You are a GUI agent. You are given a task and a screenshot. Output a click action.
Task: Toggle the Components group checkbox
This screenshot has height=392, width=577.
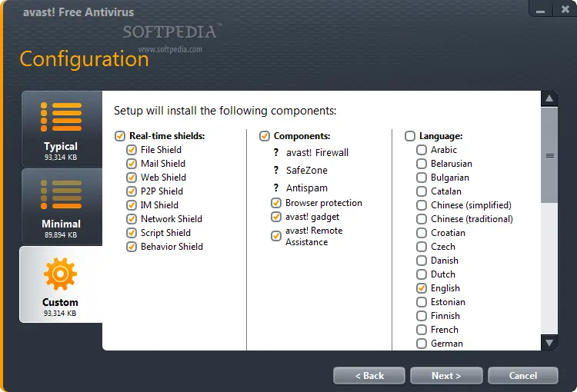[x=265, y=136]
